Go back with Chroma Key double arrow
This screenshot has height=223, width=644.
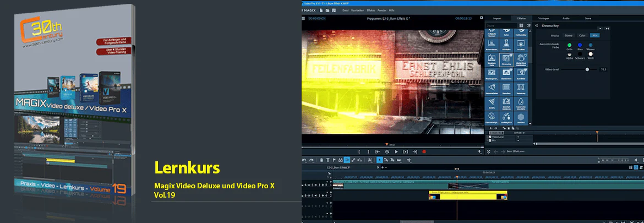[x=537, y=25]
